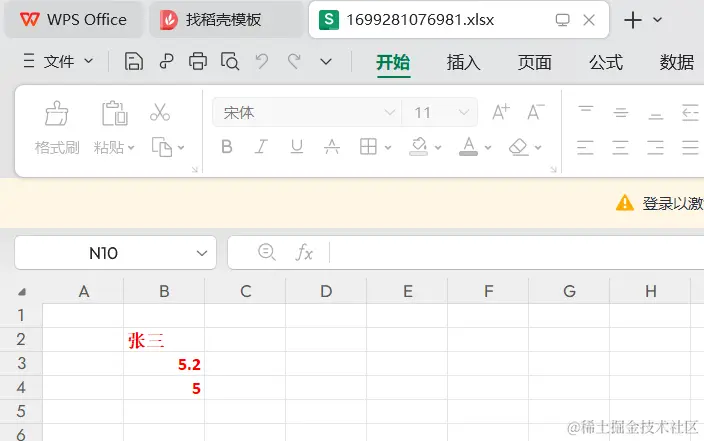Click the 格式刷 format painter button

click(57, 128)
